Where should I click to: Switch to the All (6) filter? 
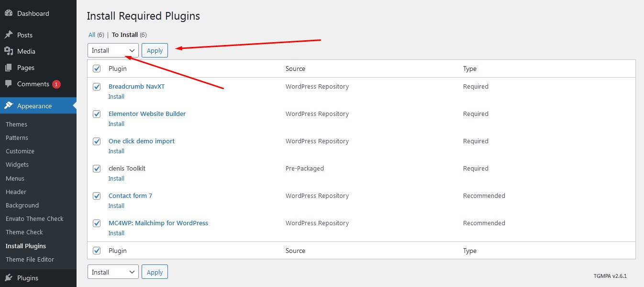[x=92, y=34]
